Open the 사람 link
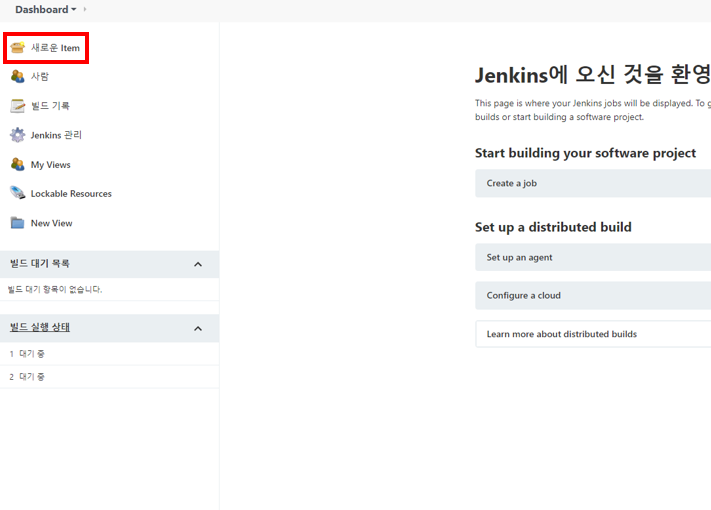Screen dimensions: 711x510 39,76
